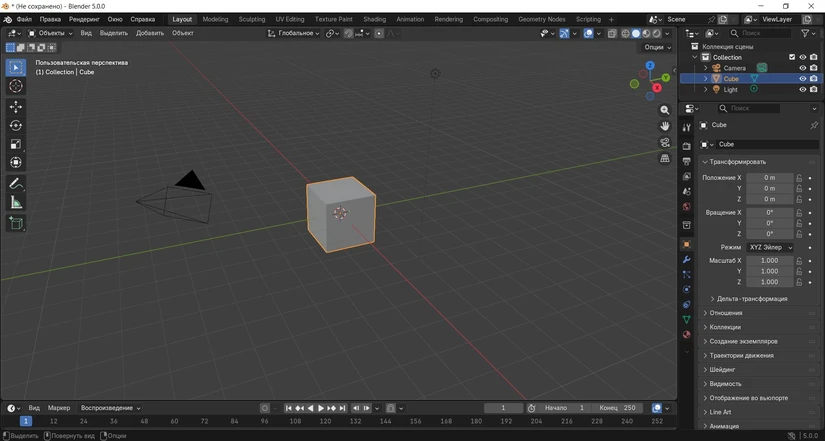Disable Cube in renders via camera icon
Viewport: 825px width, 441px height.
click(x=814, y=78)
